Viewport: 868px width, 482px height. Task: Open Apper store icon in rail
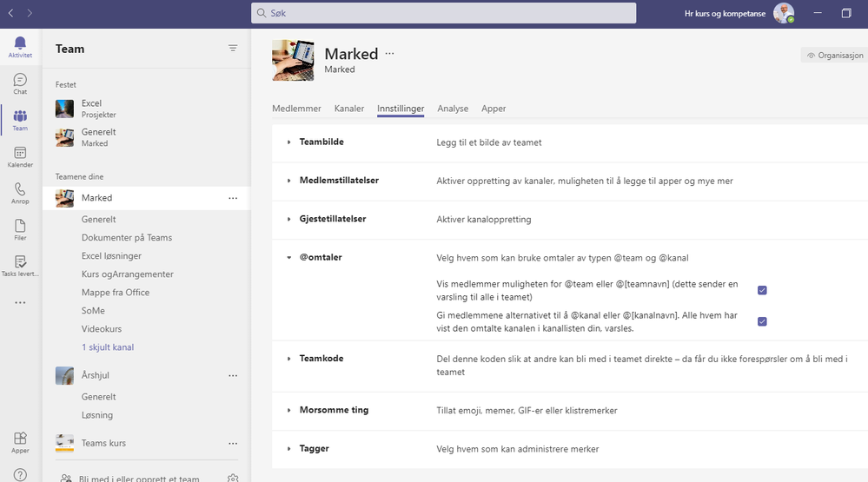coord(20,442)
